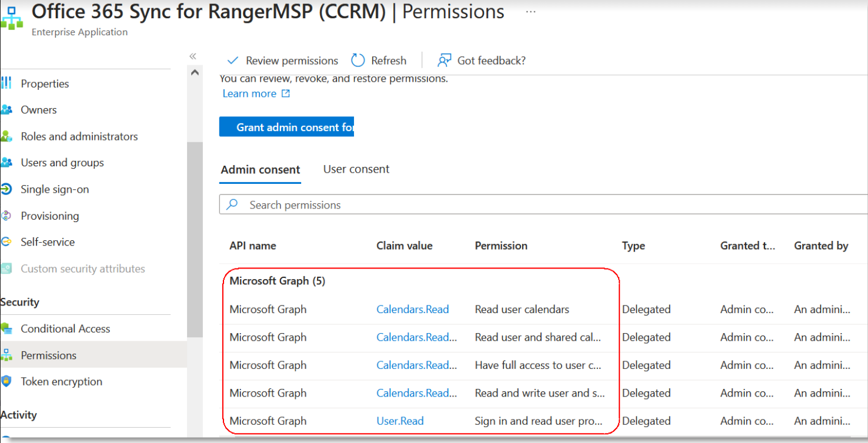This screenshot has height=443, width=868.
Task: Open Roles and administrators icon
Action: (x=6, y=136)
